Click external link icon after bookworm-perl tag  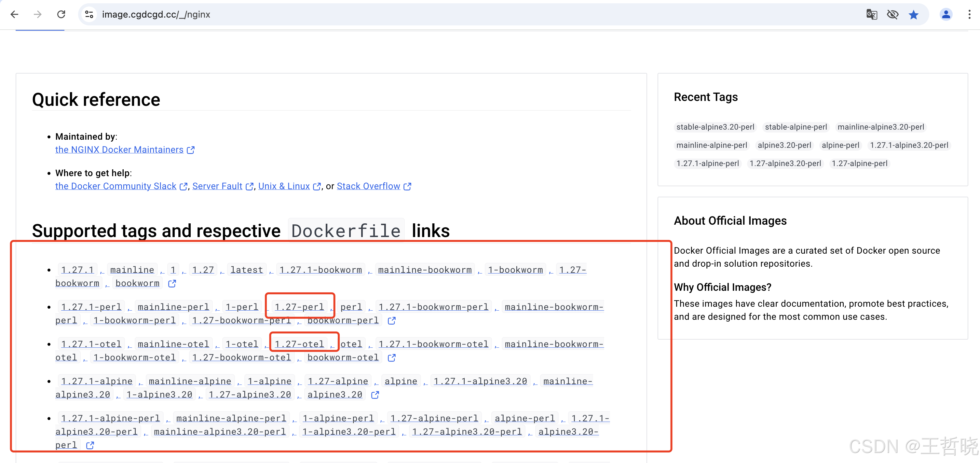(391, 321)
